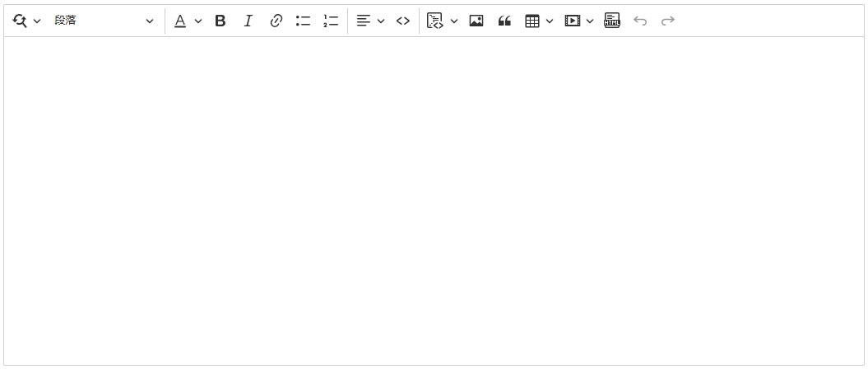Insert media with the video icon
This screenshot has width=868, height=369.
tap(573, 21)
